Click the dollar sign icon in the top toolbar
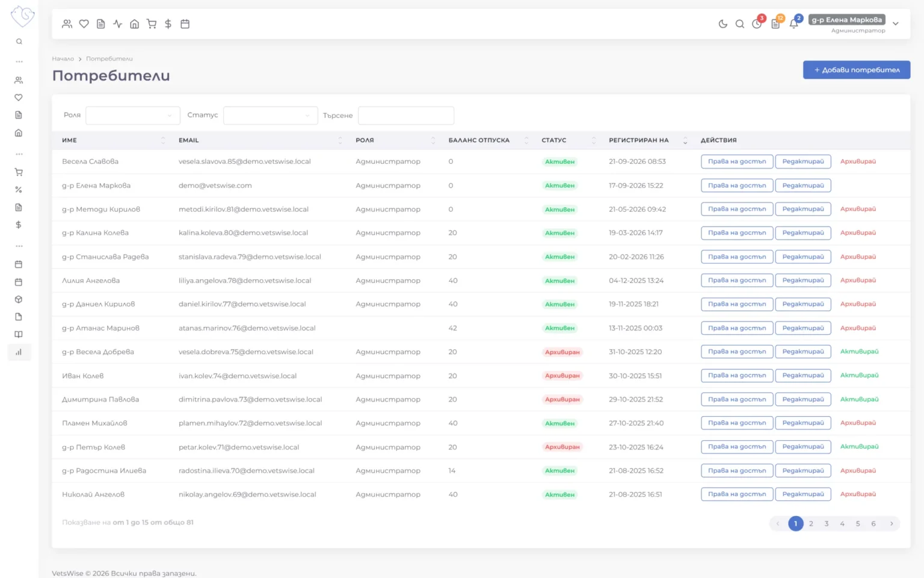The height and width of the screenshot is (578, 924). [168, 24]
